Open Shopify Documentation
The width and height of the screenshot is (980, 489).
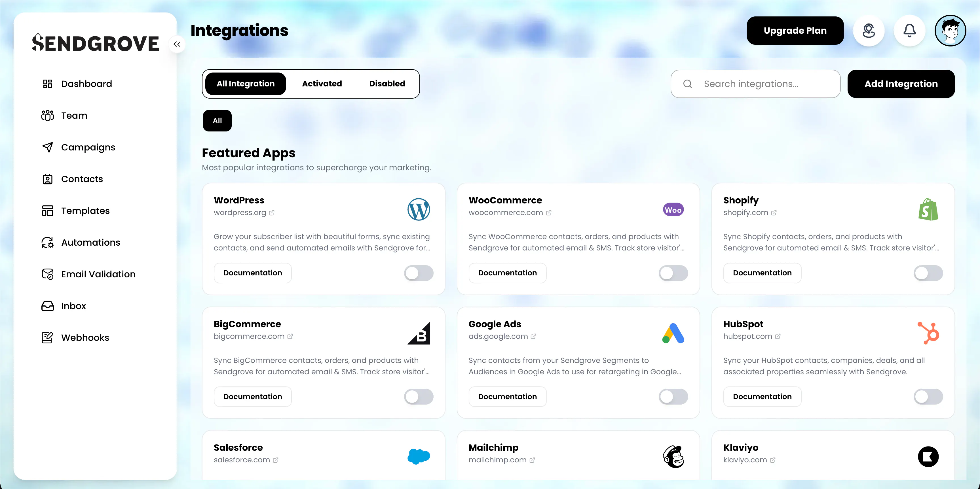[x=763, y=273]
